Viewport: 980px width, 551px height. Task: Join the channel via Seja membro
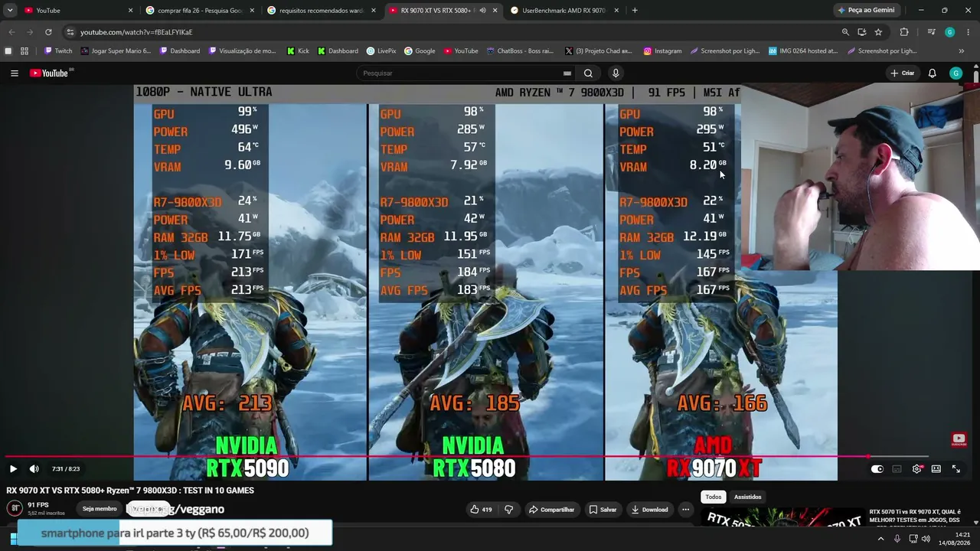100,509
